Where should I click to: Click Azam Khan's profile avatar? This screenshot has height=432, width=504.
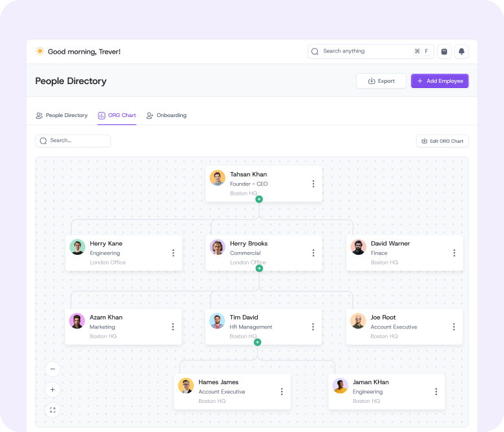pyautogui.click(x=78, y=321)
